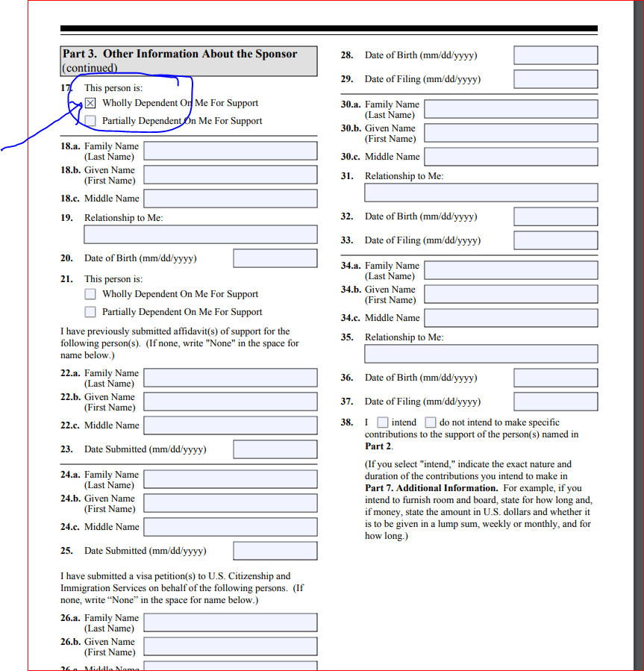Focus item 19 Relationship to Me field

[x=200, y=234]
